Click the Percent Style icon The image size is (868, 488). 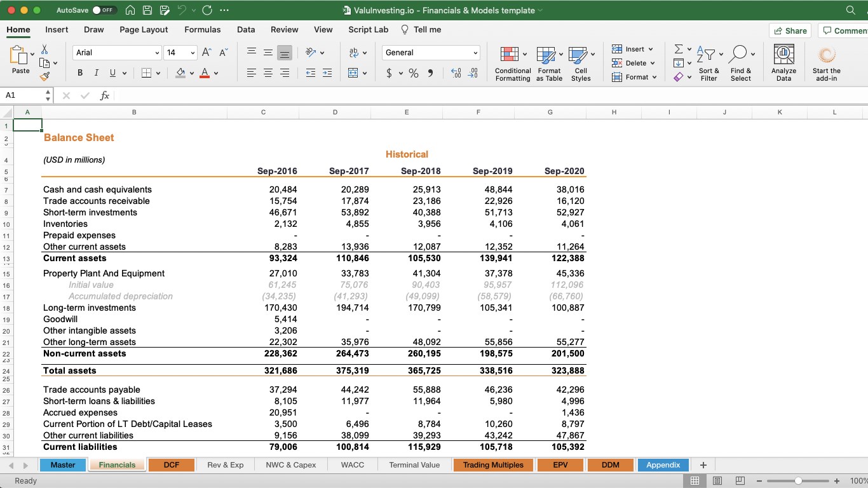click(414, 73)
